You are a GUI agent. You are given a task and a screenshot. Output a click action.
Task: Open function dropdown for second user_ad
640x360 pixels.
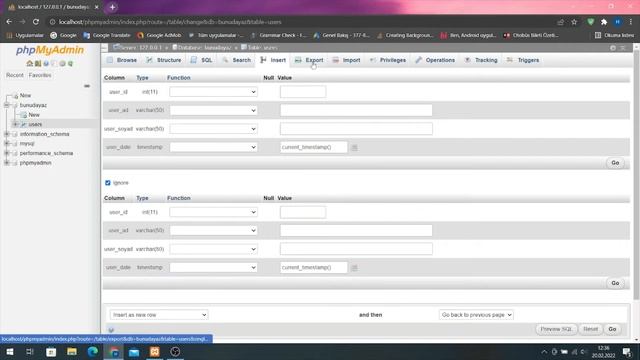click(x=213, y=231)
